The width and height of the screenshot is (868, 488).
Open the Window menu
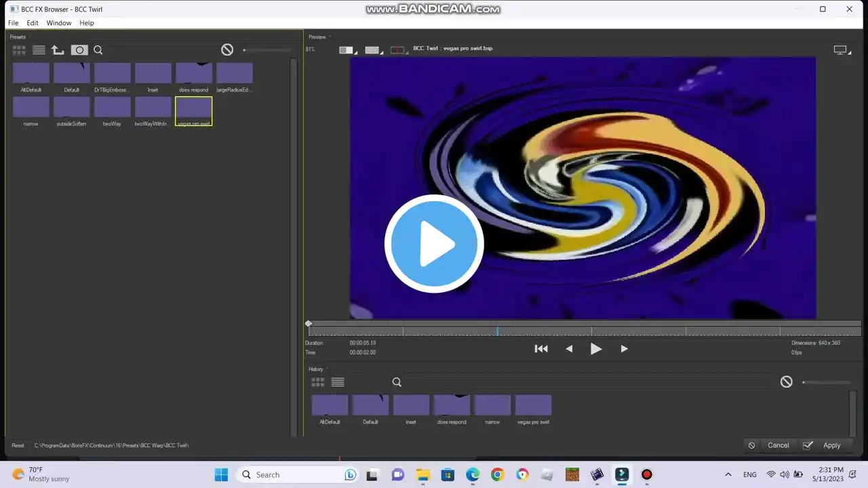(x=58, y=23)
